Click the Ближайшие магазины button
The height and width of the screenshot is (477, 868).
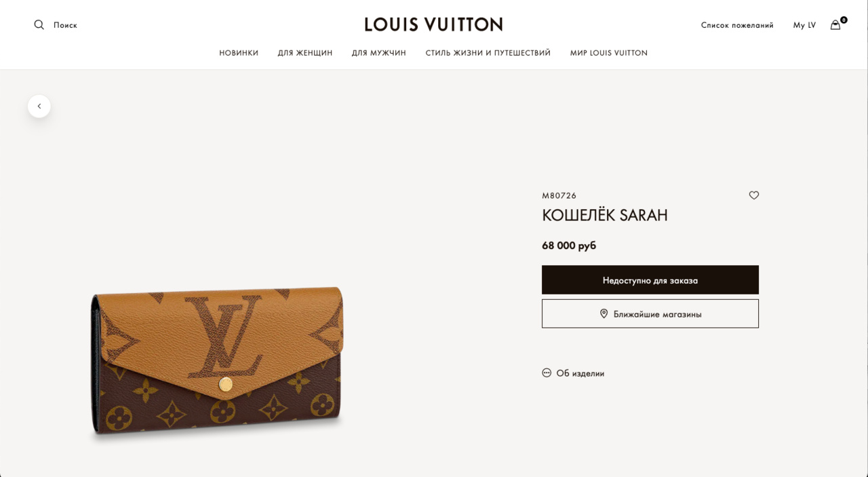click(x=650, y=313)
